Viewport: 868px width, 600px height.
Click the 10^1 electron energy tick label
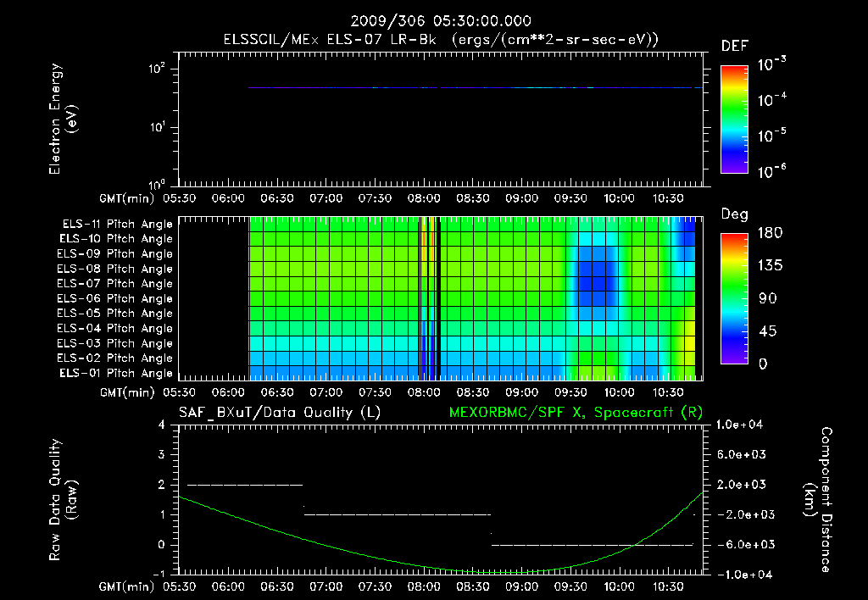(x=157, y=127)
